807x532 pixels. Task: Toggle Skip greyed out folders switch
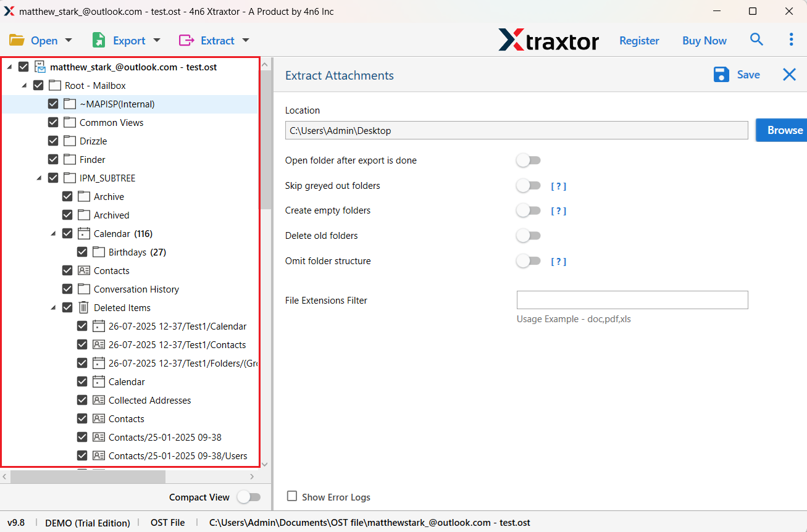point(529,185)
